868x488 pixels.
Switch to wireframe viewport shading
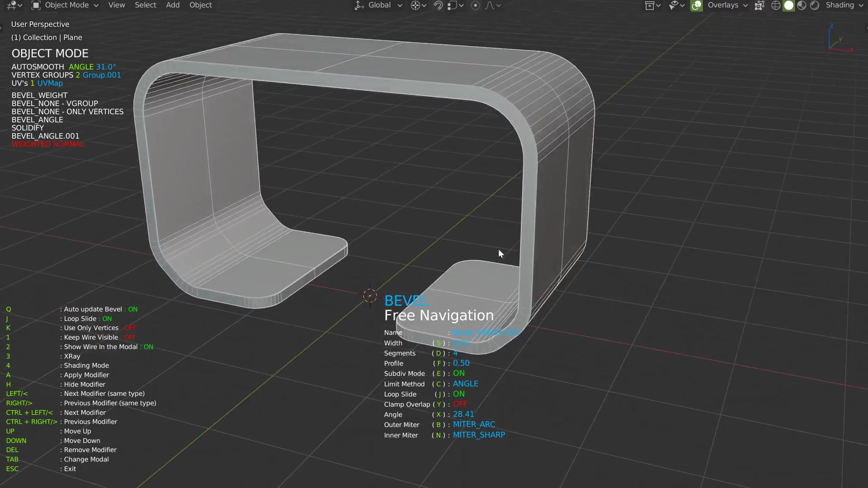point(776,5)
